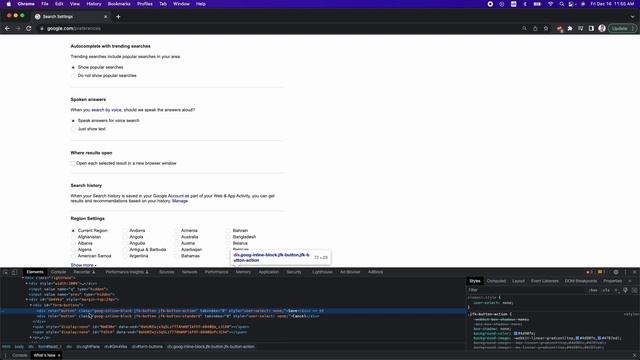Switch to the Computed styles tab
The width and height of the screenshot is (640, 360).
pos(496,281)
